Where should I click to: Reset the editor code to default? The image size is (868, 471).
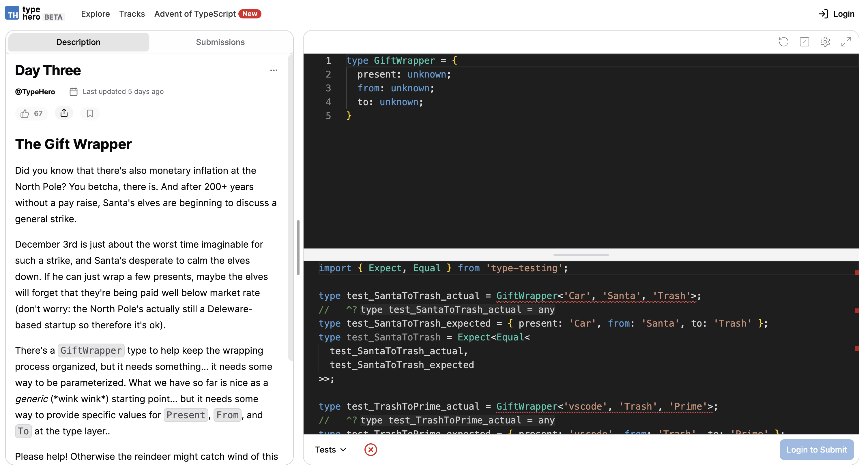pos(783,42)
